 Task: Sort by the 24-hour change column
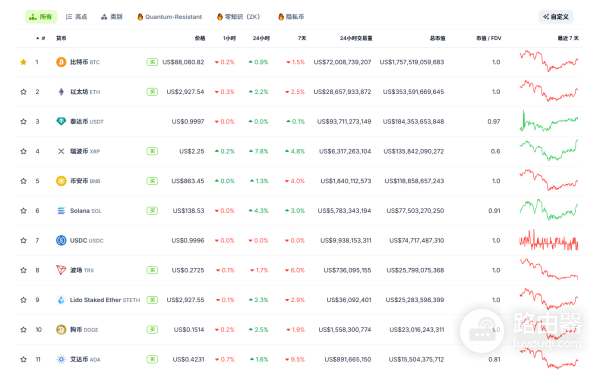pyautogui.click(x=261, y=38)
